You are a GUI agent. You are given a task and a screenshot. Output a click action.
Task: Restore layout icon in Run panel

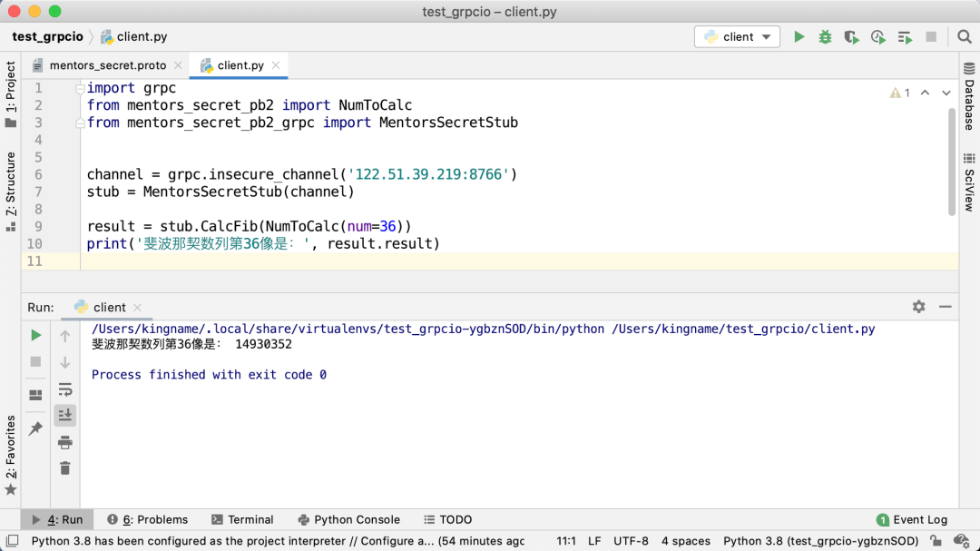(35, 395)
